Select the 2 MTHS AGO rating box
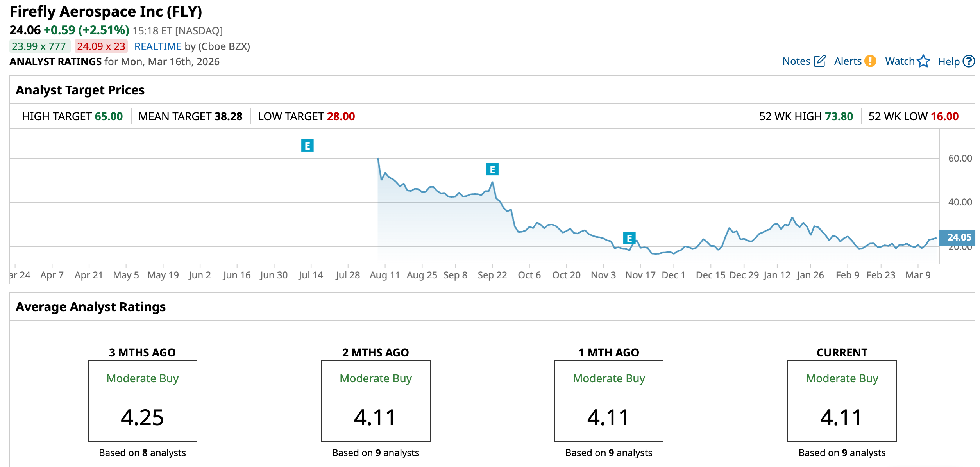 click(376, 401)
